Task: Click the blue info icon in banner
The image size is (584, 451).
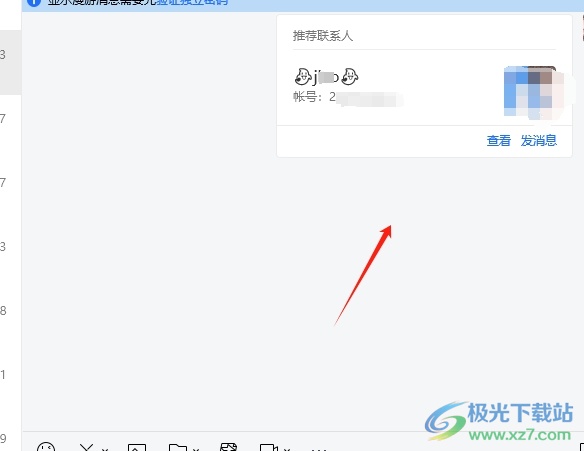Action: coord(34,2)
